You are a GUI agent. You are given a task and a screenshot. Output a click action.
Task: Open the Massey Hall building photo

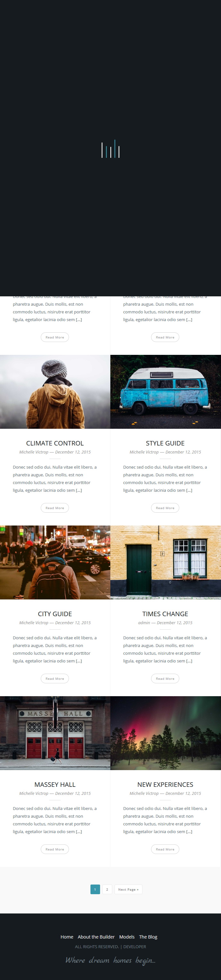click(55, 733)
